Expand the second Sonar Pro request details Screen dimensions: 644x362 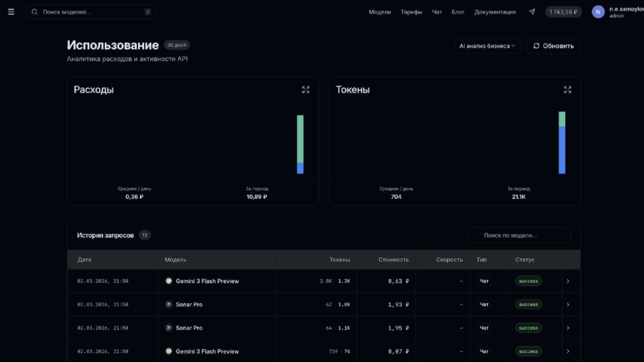coord(568,328)
